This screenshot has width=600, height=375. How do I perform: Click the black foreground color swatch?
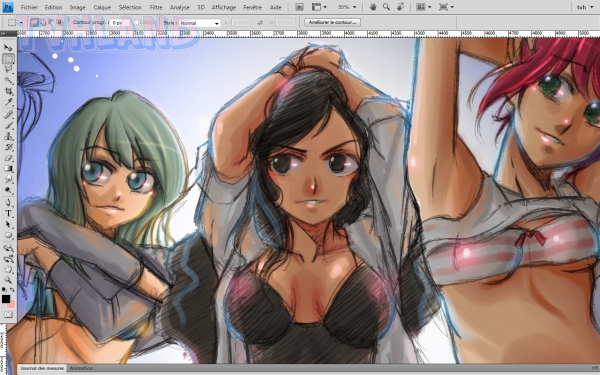(x=6, y=299)
